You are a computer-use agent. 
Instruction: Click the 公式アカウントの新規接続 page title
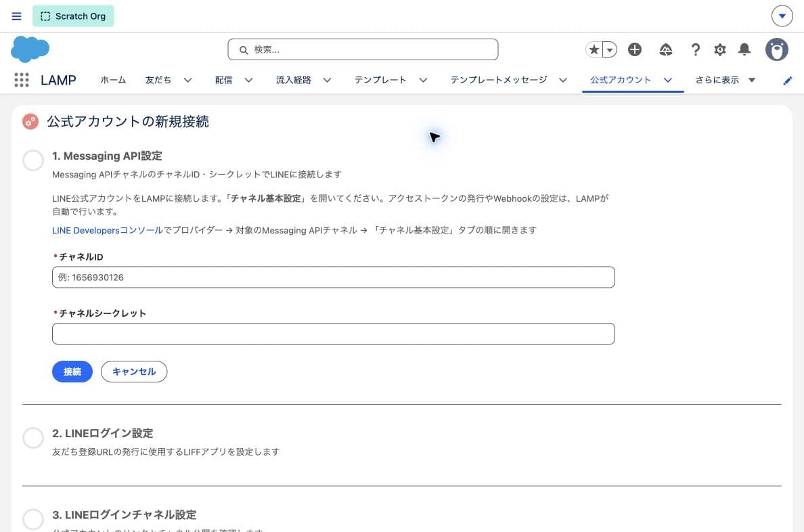128,122
